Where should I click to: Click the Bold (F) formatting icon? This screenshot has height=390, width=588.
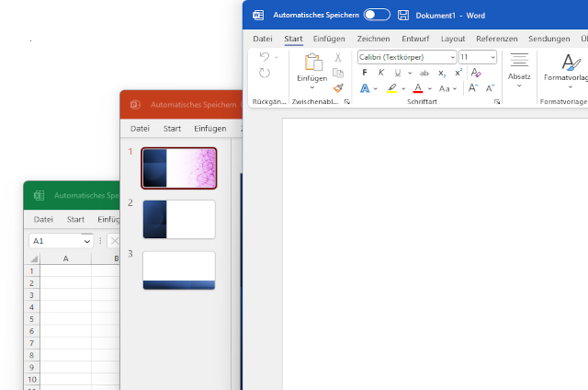(x=365, y=73)
